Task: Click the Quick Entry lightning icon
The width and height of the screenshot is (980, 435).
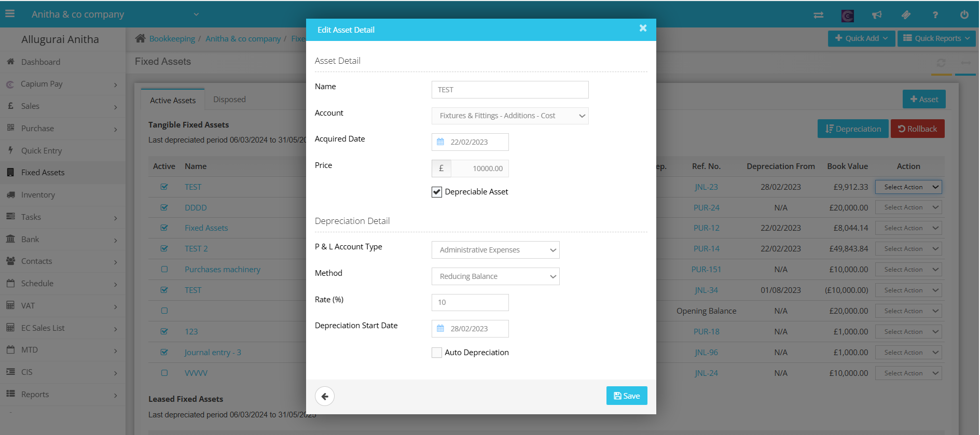Action: tap(10, 150)
